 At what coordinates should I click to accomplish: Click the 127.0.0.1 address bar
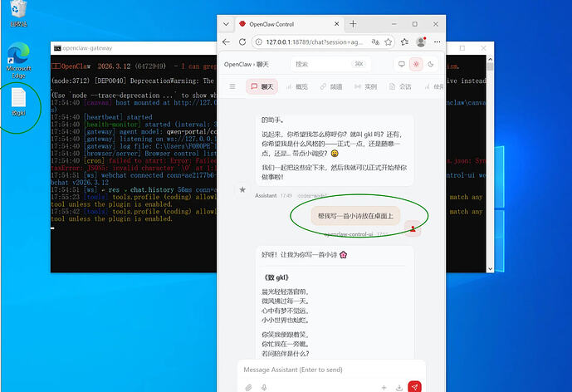[x=315, y=42]
